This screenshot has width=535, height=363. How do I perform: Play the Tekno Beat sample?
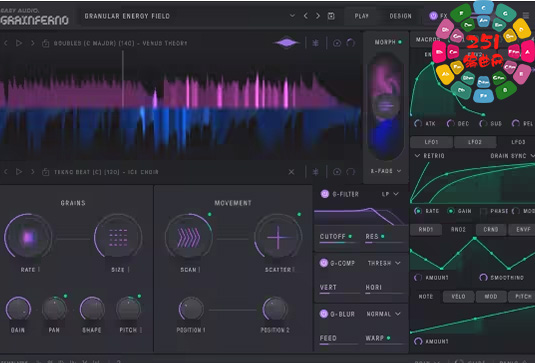19,172
